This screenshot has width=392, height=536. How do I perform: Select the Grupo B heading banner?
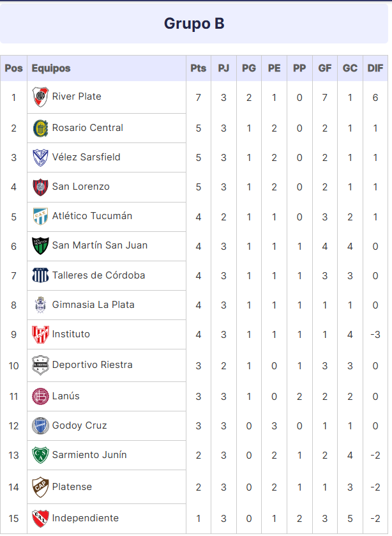194,24
